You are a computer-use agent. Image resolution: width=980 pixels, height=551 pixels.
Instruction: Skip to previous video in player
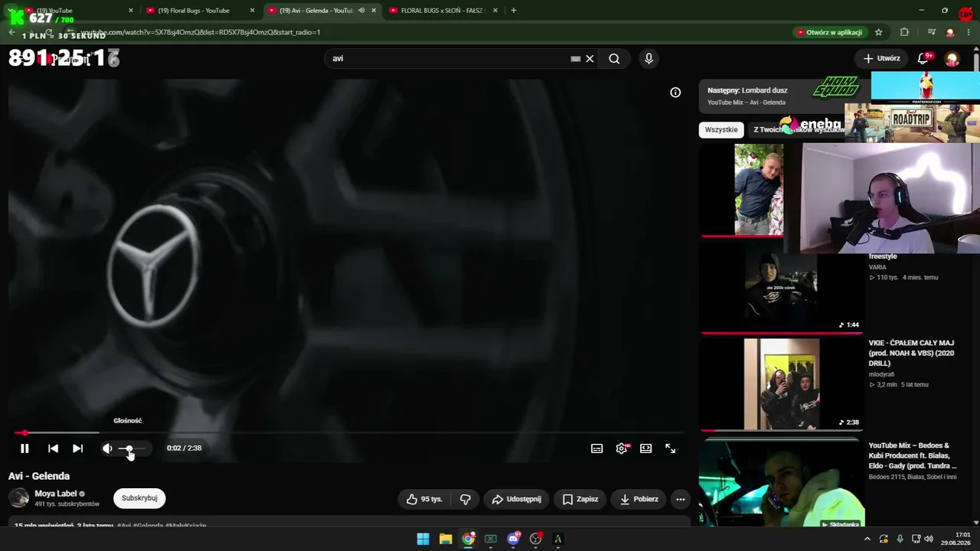point(53,448)
